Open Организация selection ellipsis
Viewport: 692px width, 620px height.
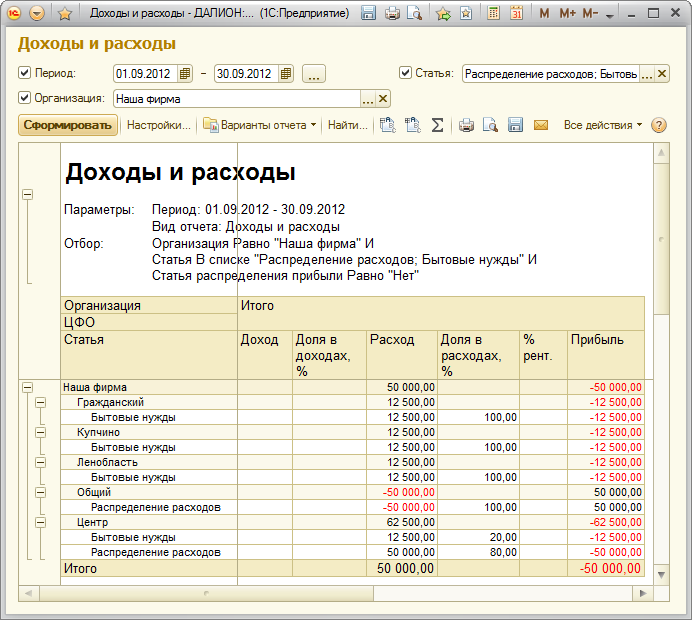368,99
